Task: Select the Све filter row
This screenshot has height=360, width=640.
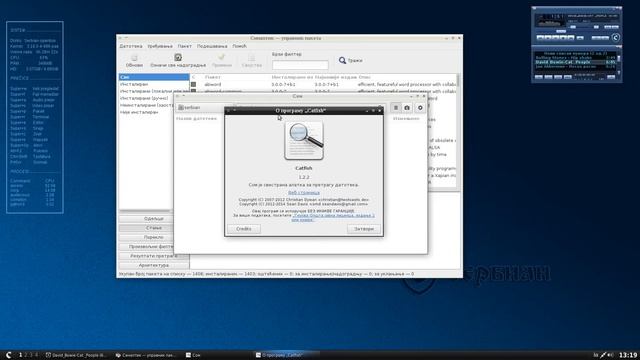Action: point(154,77)
